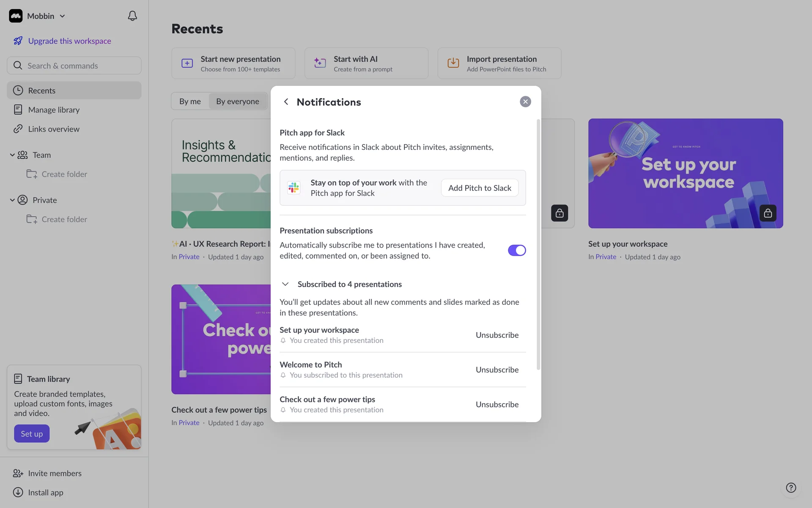The width and height of the screenshot is (812, 508).
Task: Click the Slack logo icon
Action: [294, 188]
